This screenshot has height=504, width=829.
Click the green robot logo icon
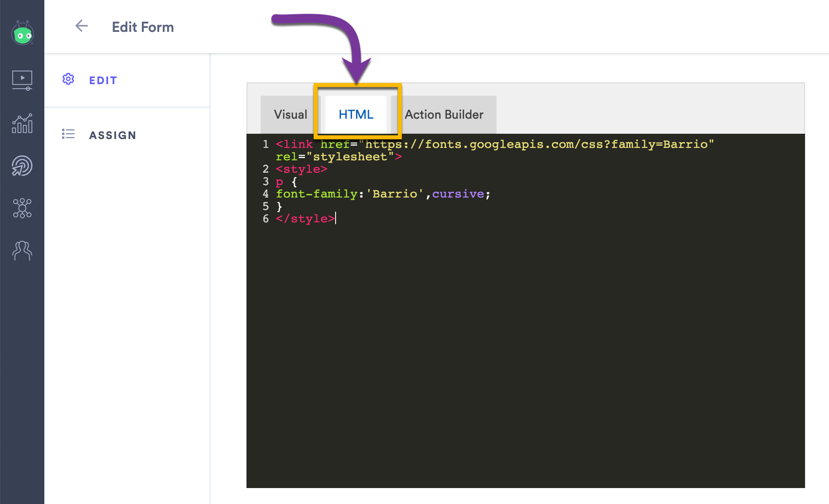[23, 33]
